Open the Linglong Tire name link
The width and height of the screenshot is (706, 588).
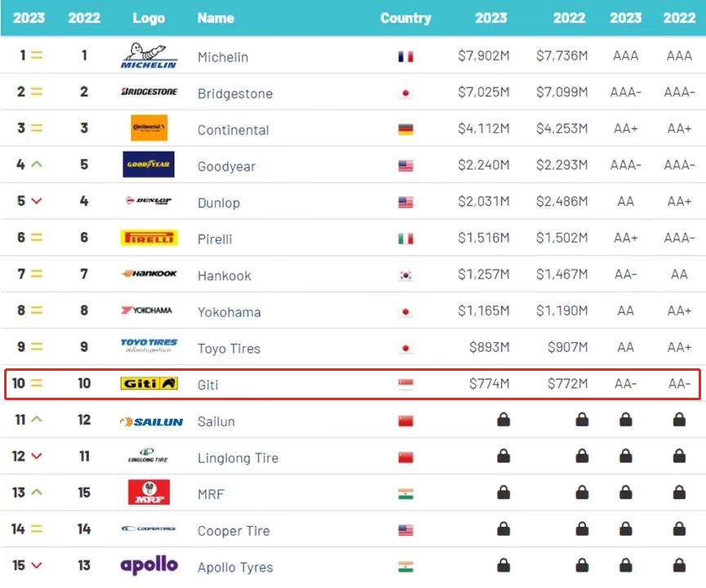pyautogui.click(x=238, y=458)
